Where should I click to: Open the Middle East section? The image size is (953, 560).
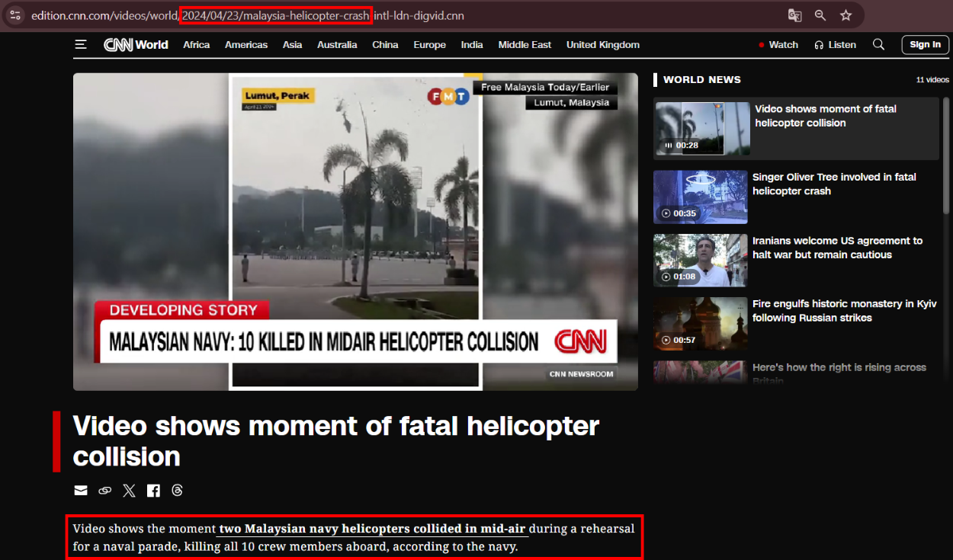coord(525,45)
